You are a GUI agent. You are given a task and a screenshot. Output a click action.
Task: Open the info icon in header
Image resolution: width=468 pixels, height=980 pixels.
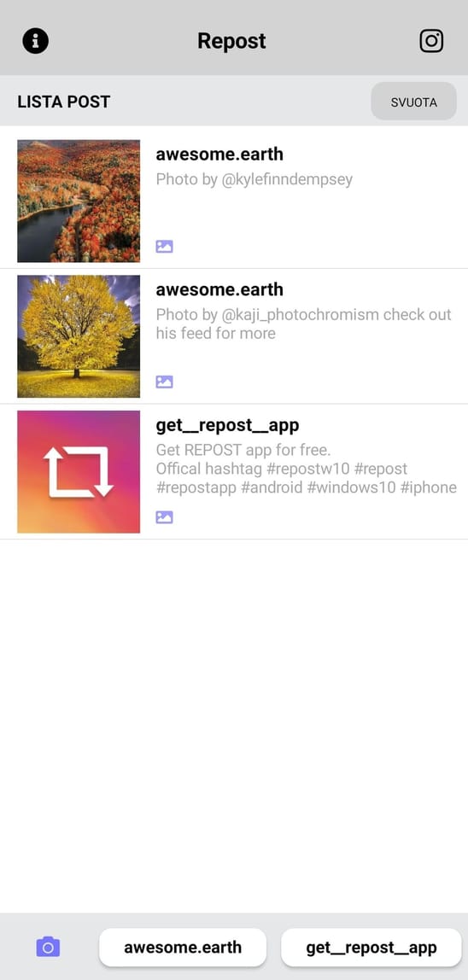[x=36, y=41]
